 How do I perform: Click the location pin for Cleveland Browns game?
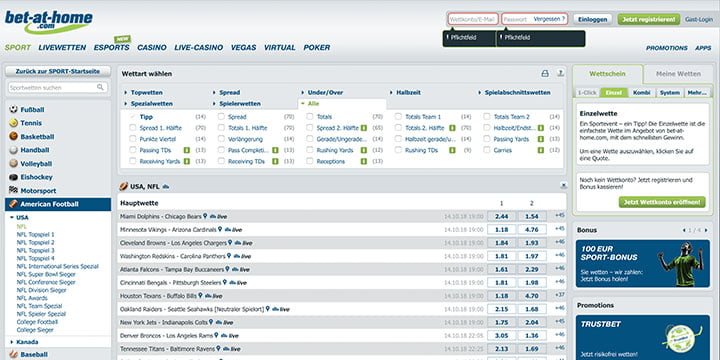pos(230,242)
